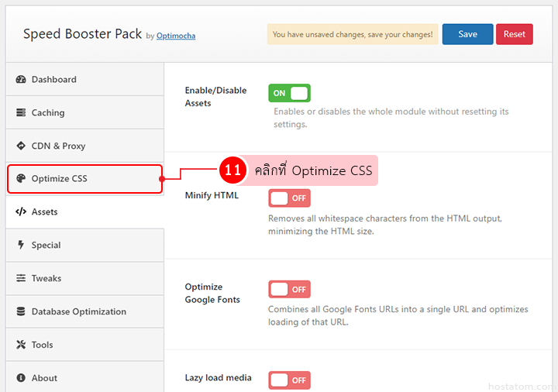Turn off Enable/Disable Assets toggle
558x392 pixels.
289,93
